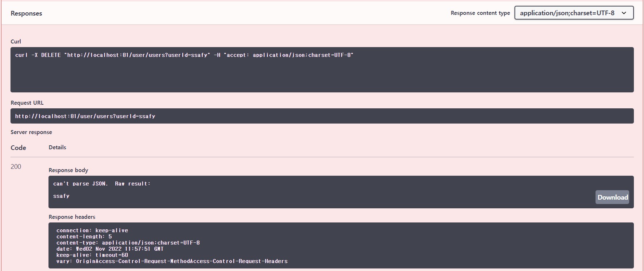Open the Response content type dropdown
This screenshot has height=271, width=644.
pos(574,13)
